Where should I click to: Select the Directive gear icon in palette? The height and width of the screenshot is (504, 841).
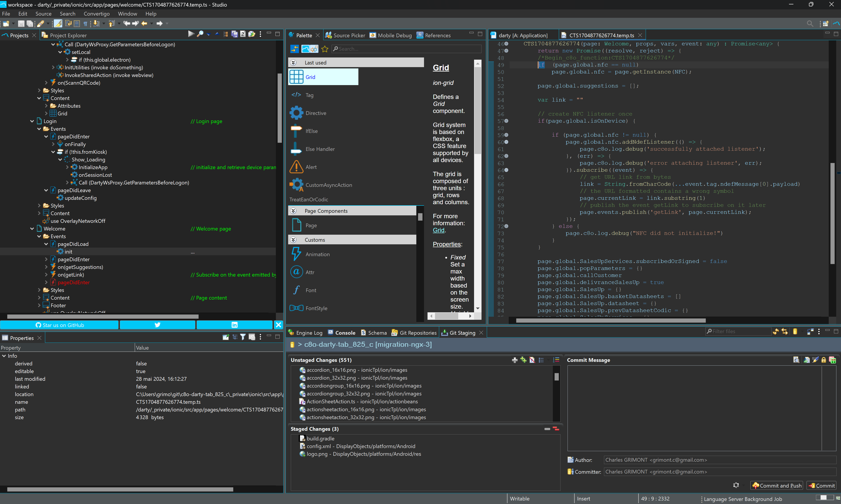pos(296,113)
